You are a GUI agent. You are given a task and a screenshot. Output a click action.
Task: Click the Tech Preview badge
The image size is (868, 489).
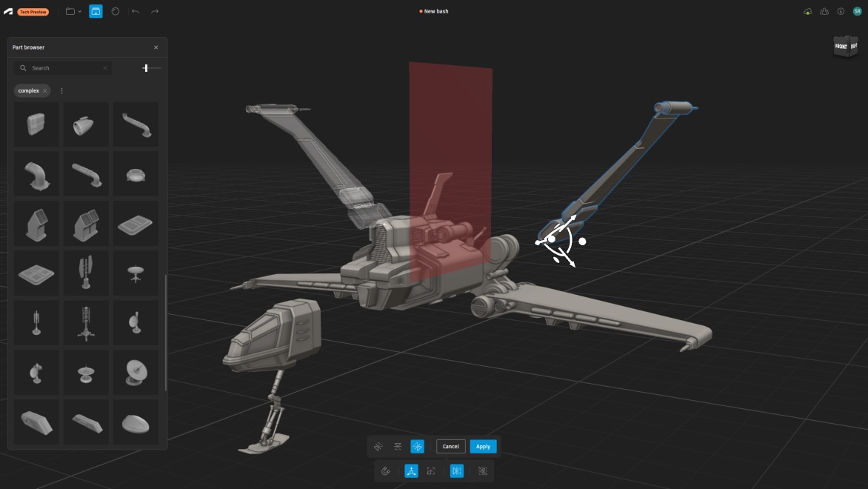[33, 12]
